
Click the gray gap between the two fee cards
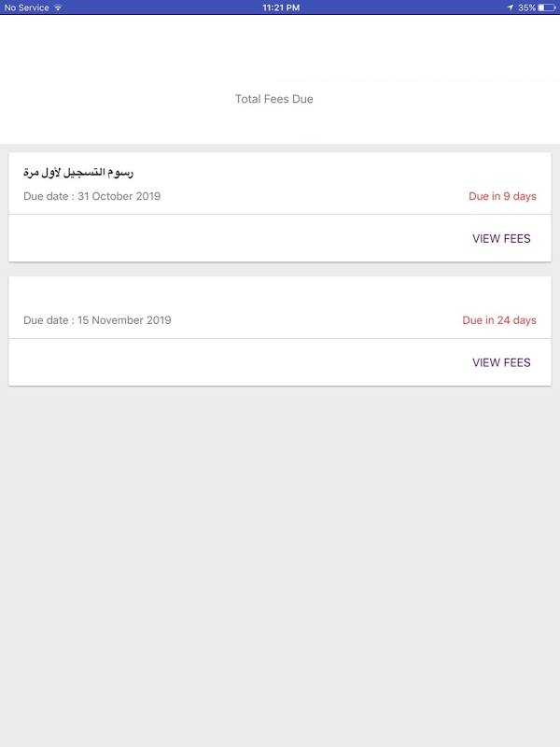pyautogui.click(x=280, y=269)
